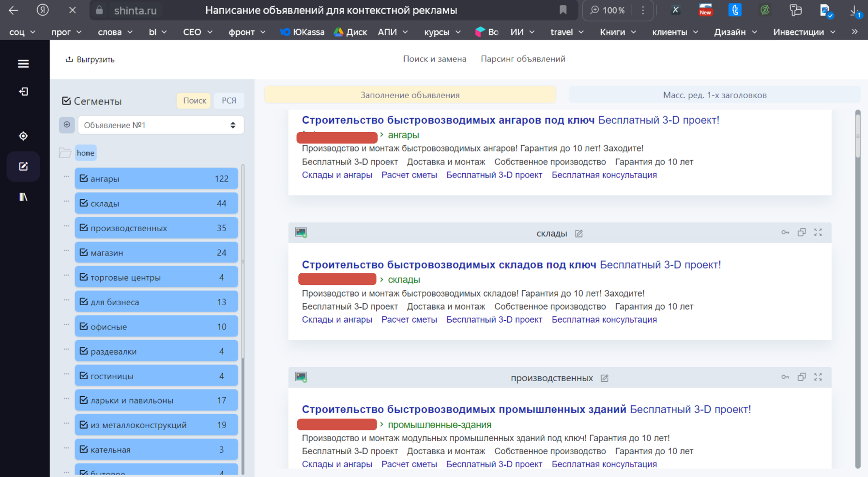Viewport: 868px width, 477px height.
Task: Open the Парсинг объявлений menu item
Action: [523, 59]
